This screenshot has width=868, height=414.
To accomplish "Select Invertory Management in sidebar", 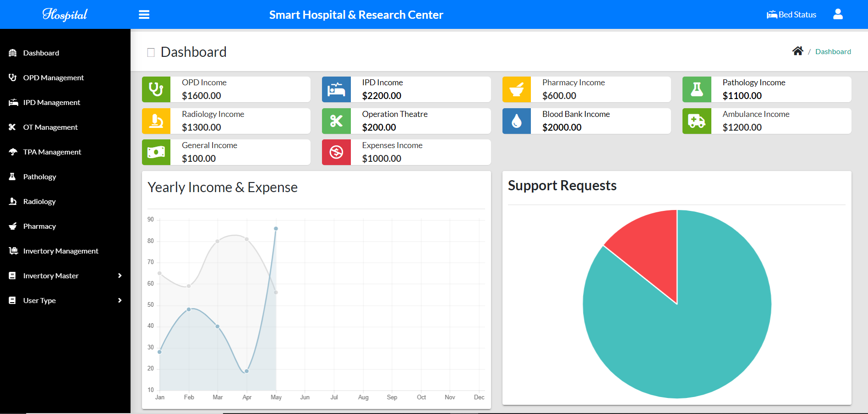I will point(60,251).
